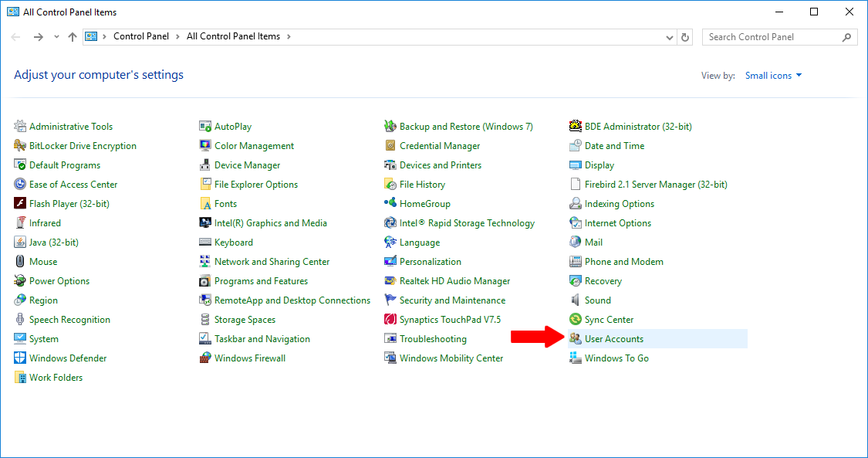The height and width of the screenshot is (458, 868).
Task: Click the User Accounts icon
Action: [576, 339]
